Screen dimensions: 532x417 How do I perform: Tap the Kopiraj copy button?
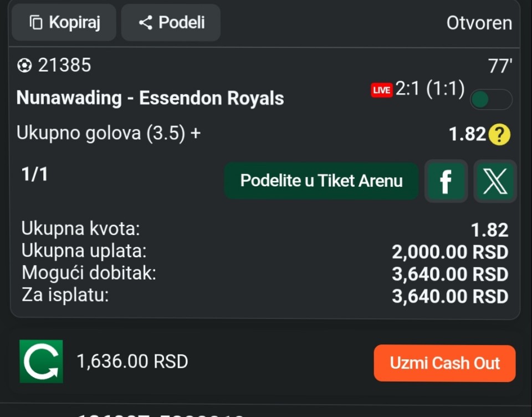pyautogui.click(x=64, y=23)
